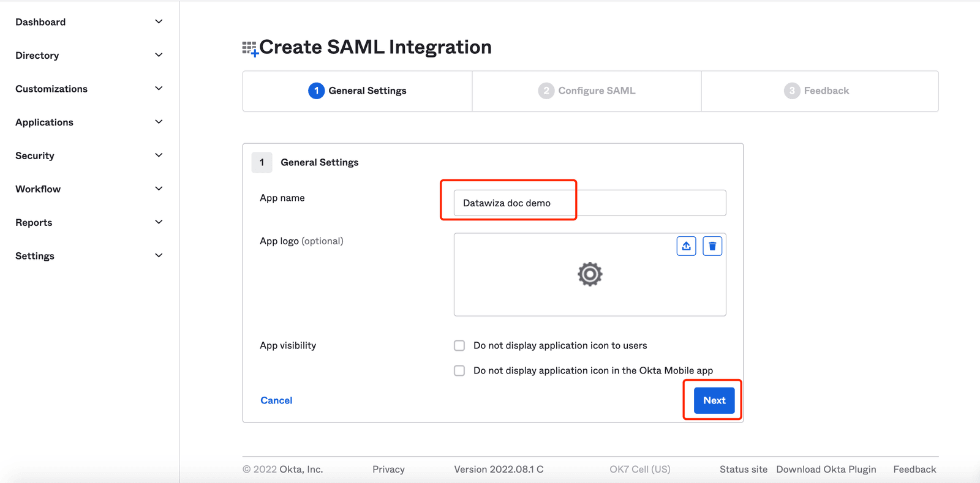Expand the Dashboard sidebar chevron

pyautogui.click(x=159, y=21)
